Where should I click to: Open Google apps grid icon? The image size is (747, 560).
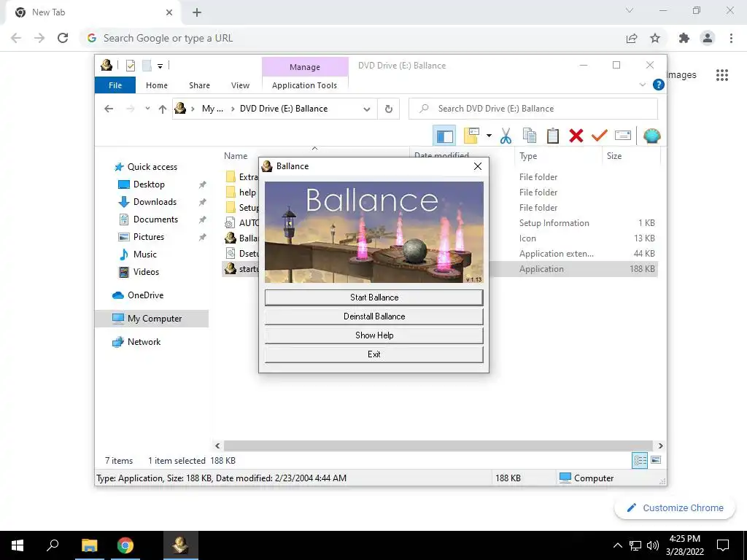coord(722,75)
